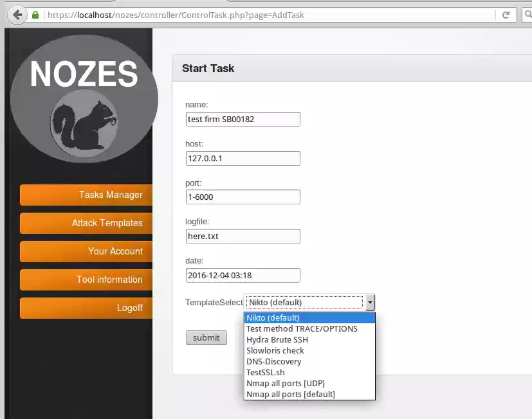The image size is (532, 419).
Task: Select the 'TestSSL.sh' option
Action: click(266, 372)
